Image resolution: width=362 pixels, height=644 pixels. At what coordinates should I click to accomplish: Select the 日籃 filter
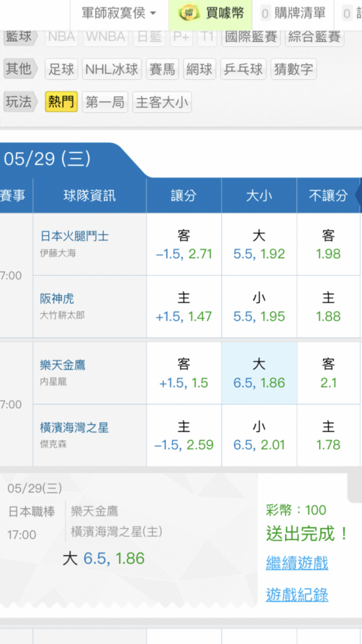click(x=149, y=37)
